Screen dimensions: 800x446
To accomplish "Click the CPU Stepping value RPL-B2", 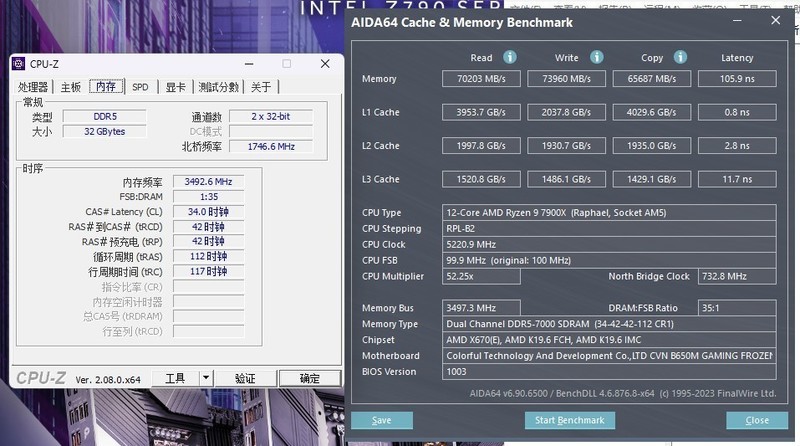I will coord(609,228).
